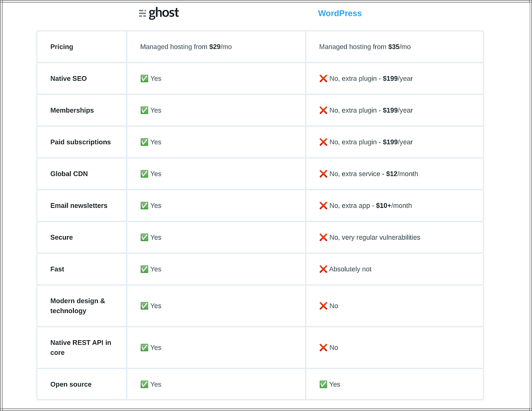The width and height of the screenshot is (532, 411).
Task: Click green checkmark in WordPress Open source row
Action: pyautogui.click(x=323, y=384)
